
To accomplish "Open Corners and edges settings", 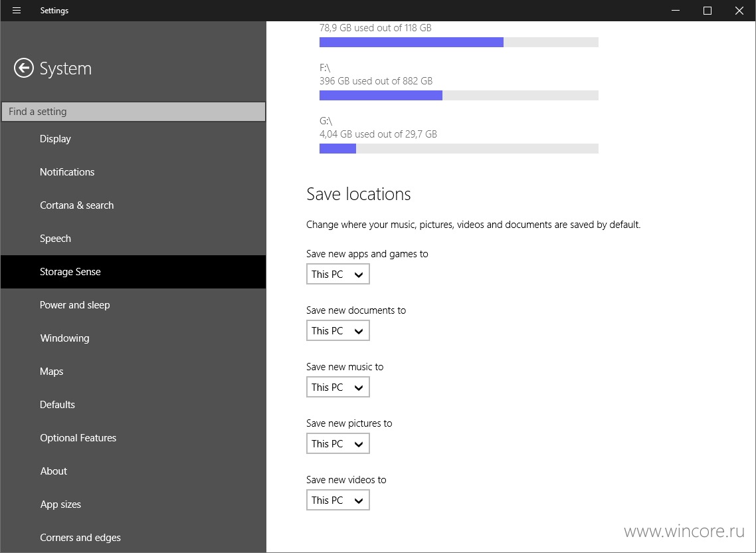I will click(x=133, y=538).
